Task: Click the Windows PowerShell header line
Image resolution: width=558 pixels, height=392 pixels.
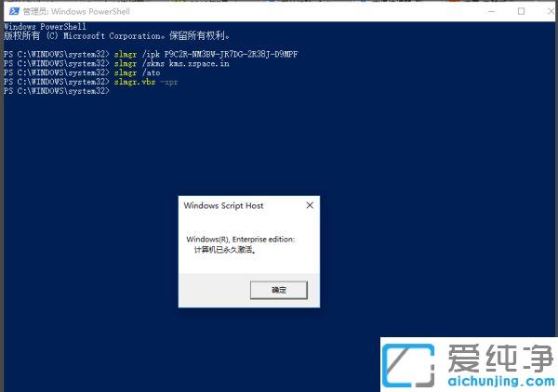Action: click(x=45, y=26)
